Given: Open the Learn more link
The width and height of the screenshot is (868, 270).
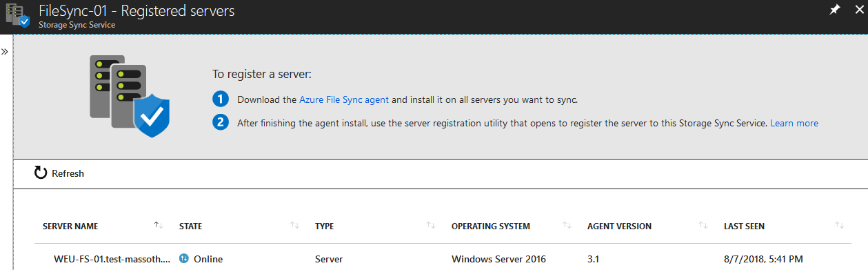Looking at the screenshot, I should point(794,123).
